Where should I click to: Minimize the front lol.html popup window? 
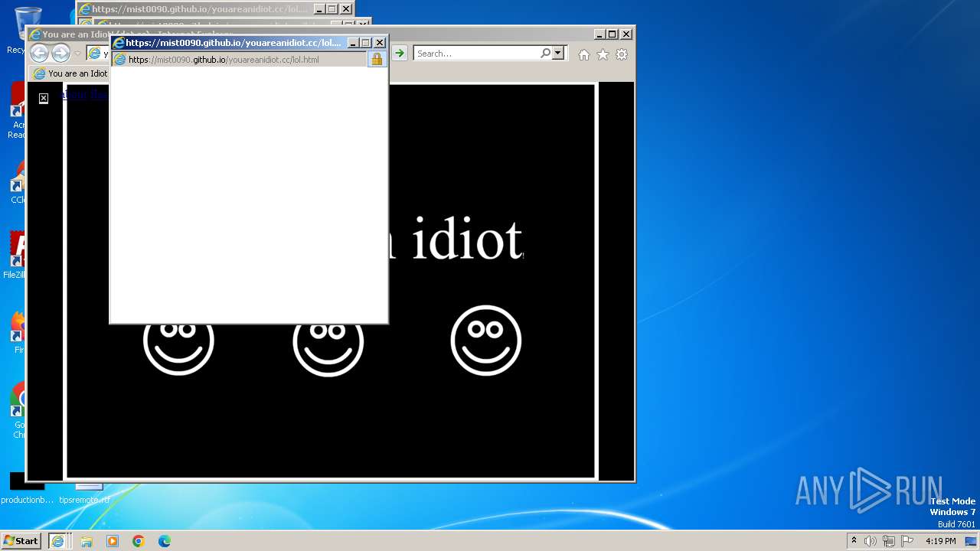(x=353, y=43)
